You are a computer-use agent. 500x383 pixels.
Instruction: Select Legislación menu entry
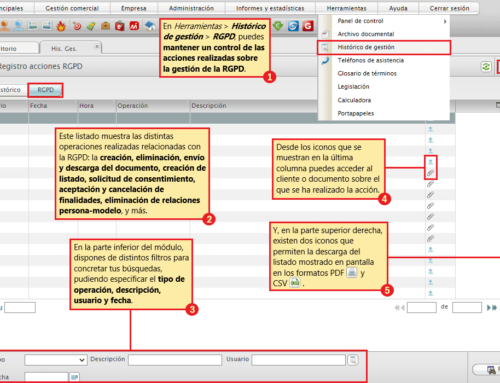click(x=384, y=87)
